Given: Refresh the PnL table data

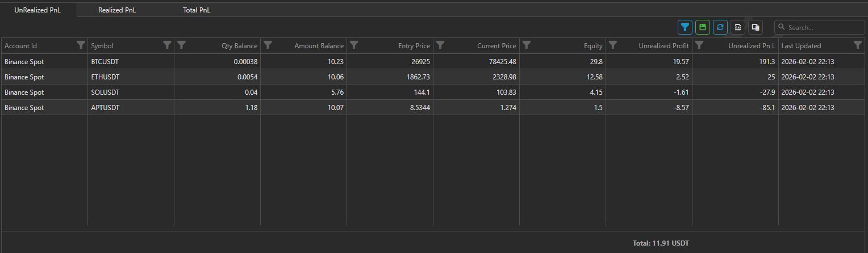Looking at the screenshot, I should (720, 27).
